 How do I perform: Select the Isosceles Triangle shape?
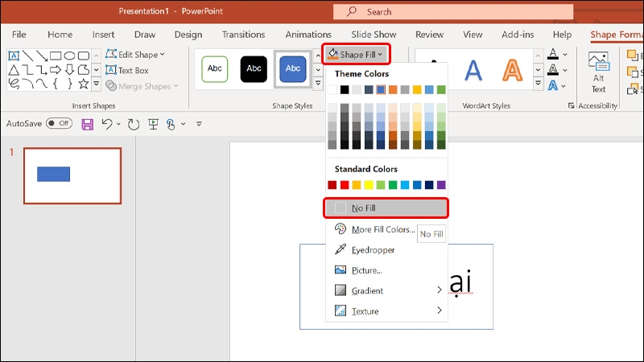[14, 70]
